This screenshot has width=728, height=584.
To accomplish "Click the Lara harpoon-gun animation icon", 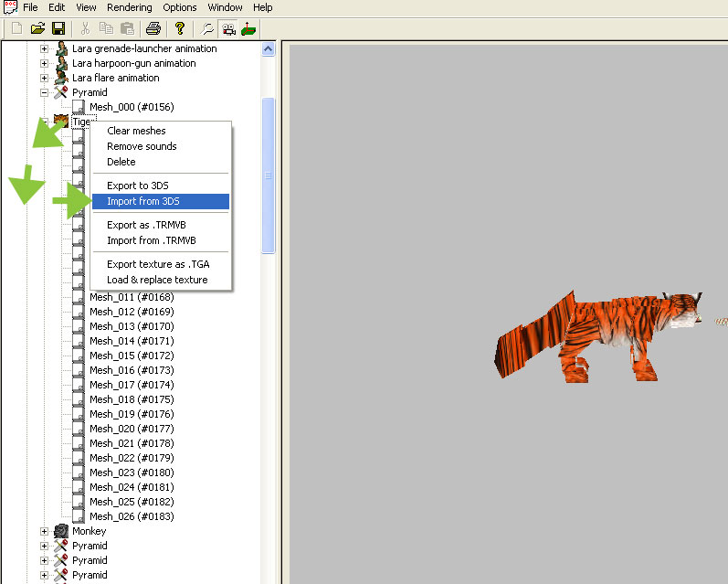I will tap(61, 63).
